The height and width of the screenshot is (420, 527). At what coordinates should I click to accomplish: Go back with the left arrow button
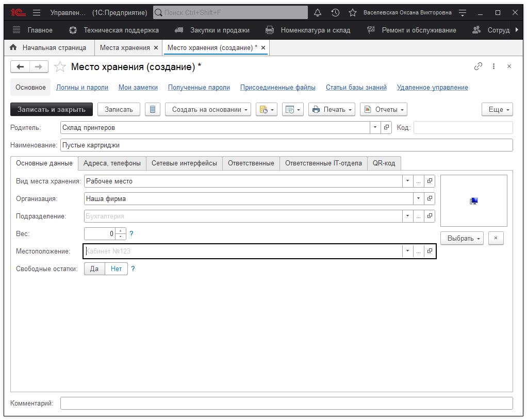pos(20,66)
